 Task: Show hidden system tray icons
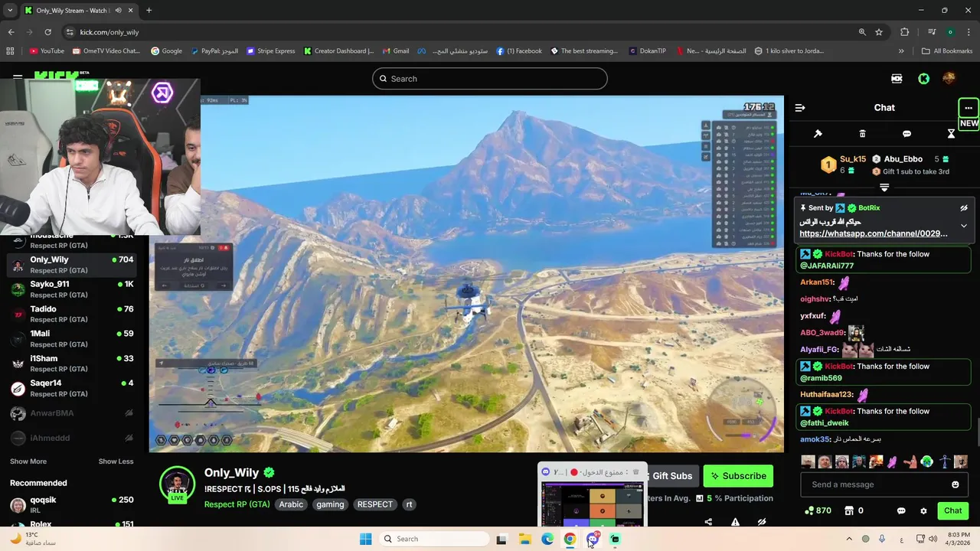click(x=848, y=539)
